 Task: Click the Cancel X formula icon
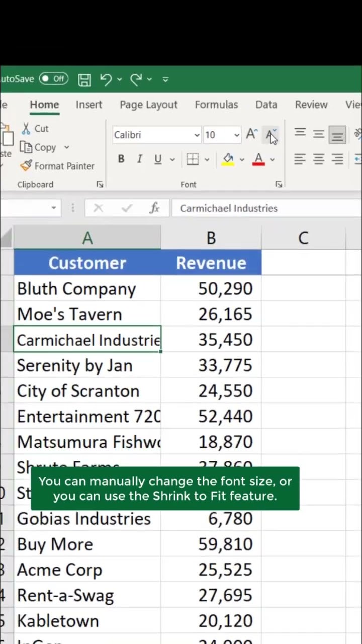[98, 208]
